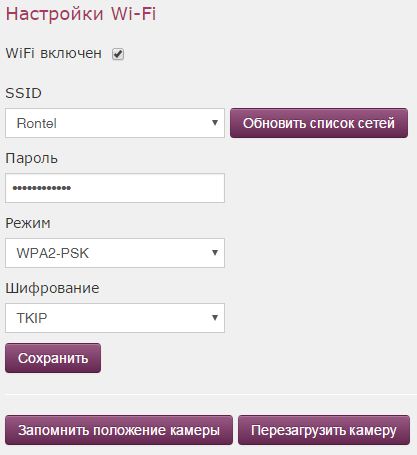Open the Режим dropdown showing WPA2-PSK
The width and height of the screenshot is (417, 455).
click(115, 253)
